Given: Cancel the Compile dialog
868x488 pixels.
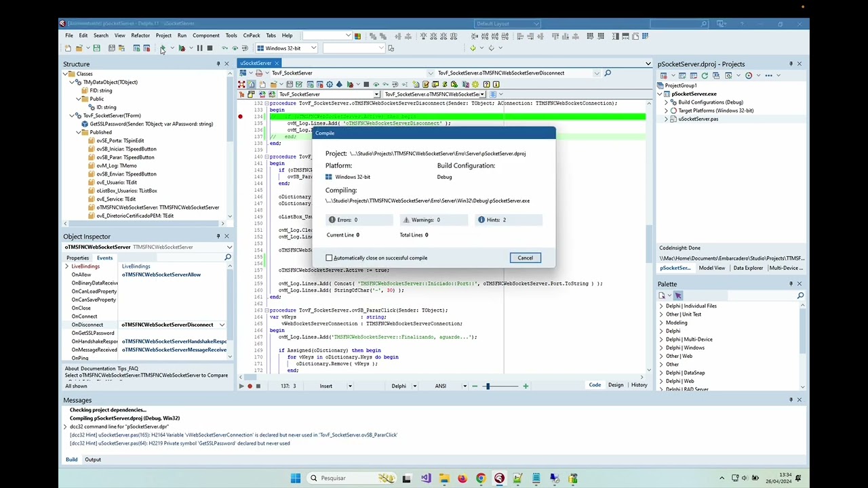Looking at the screenshot, I should click(x=525, y=258).
